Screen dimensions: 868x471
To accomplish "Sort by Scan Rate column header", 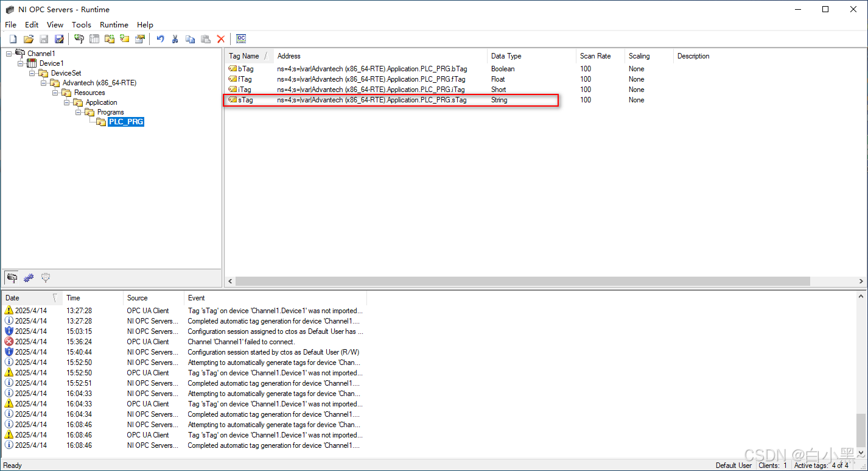I will coord(600,56).
